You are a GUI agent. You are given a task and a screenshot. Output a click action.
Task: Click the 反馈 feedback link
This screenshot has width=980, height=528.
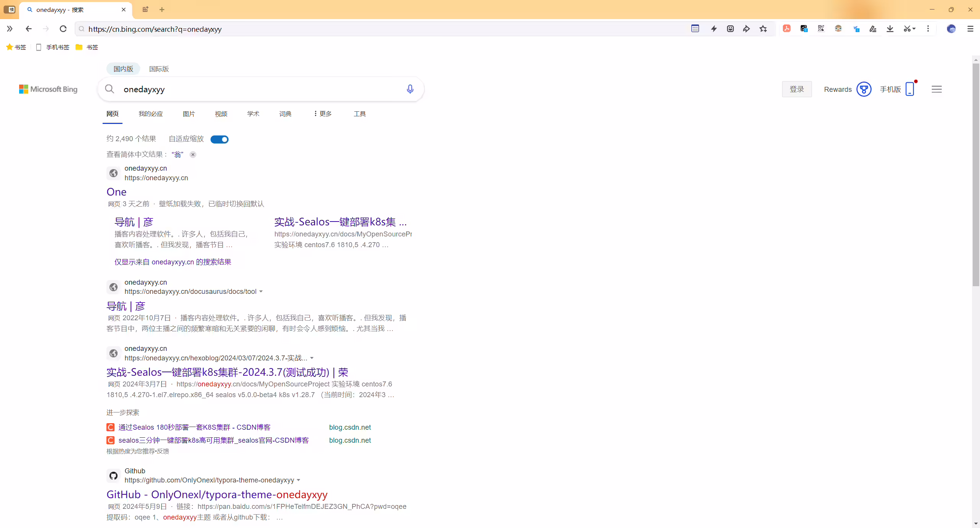(163, 451)
